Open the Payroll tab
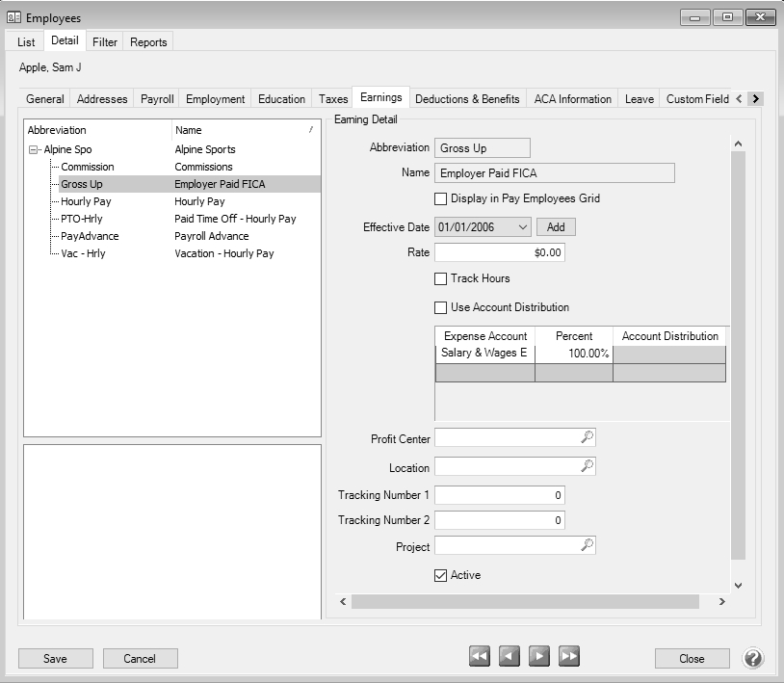 pos(157,99)
